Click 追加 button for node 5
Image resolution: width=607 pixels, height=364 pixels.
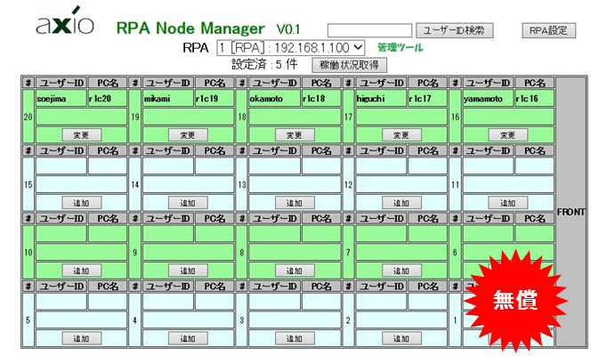pos(82,338)
